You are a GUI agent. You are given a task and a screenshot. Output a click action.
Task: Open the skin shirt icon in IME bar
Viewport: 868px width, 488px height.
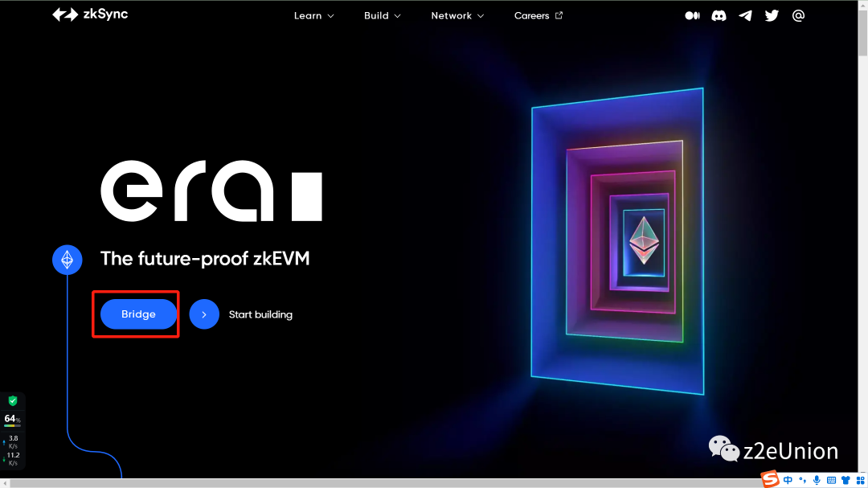coord(845,480)
